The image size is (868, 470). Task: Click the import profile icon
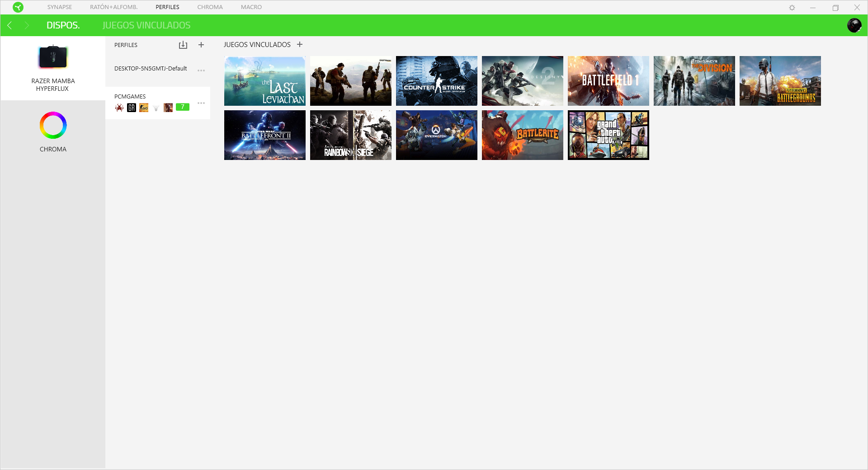coord(183,45)
